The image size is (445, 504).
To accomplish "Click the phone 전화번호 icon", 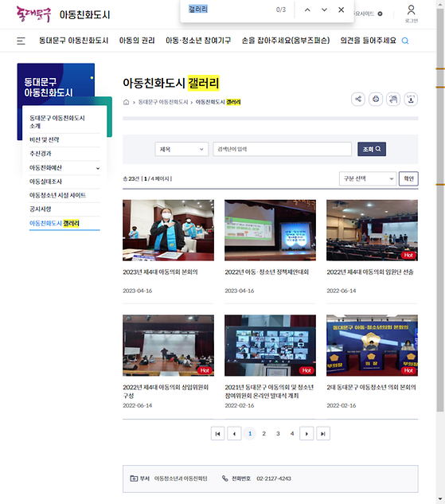I will pyautogui.click(x=225, y=479).
